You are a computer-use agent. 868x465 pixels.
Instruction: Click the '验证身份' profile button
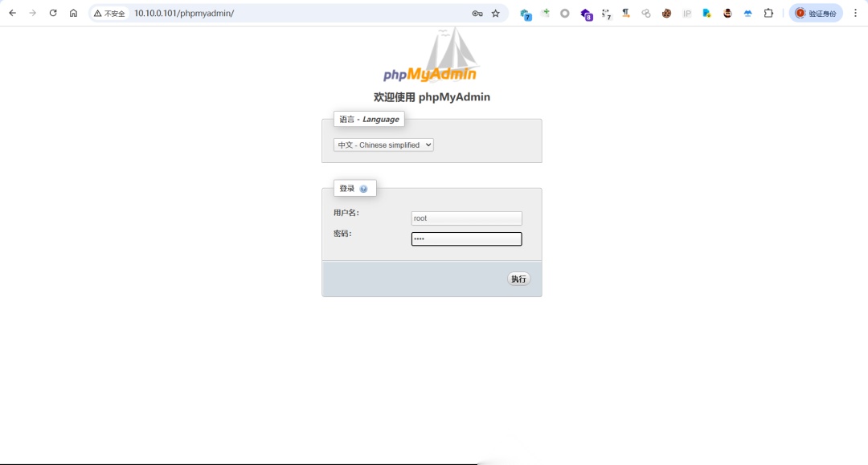pyautogui.click(x=816, y=14)
